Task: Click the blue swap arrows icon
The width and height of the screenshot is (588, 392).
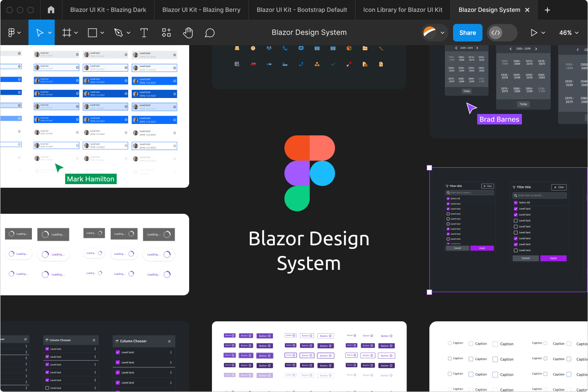Action: coord(301,64)
